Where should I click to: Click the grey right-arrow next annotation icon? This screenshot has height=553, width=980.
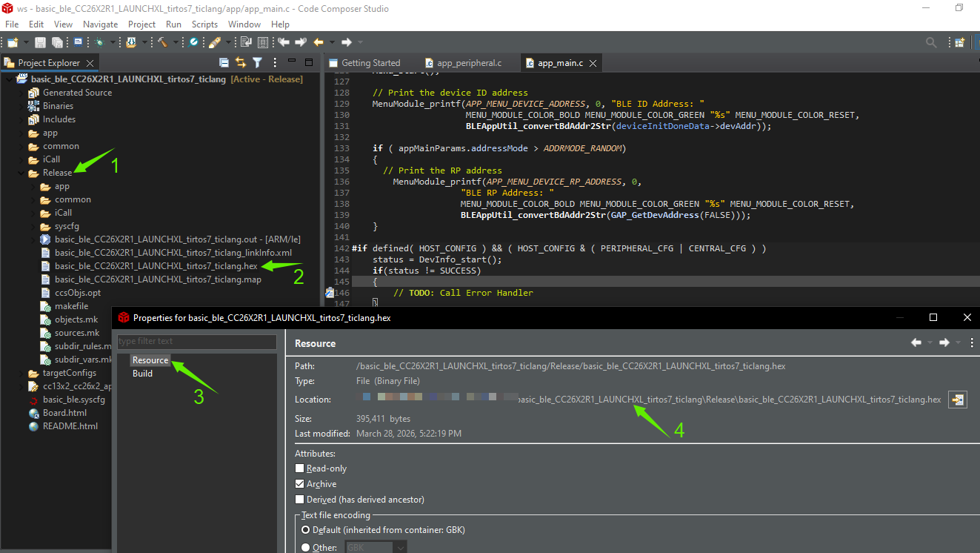coord(301,42)
